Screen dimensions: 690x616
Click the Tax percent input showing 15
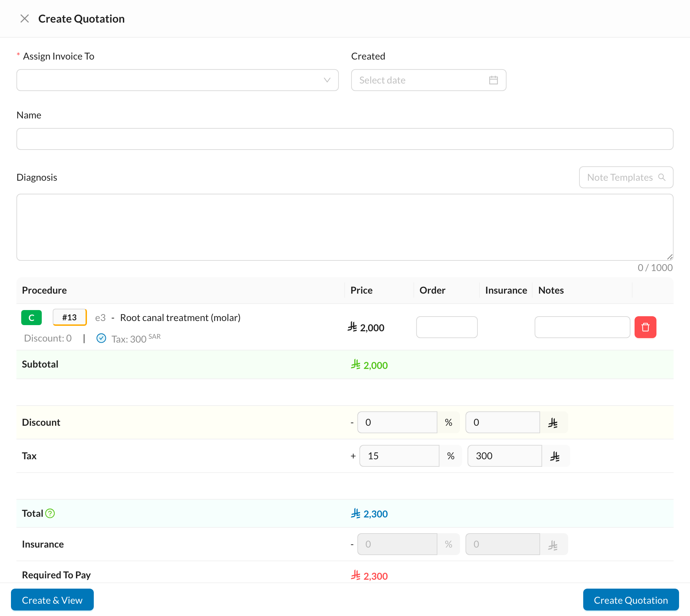[399, 456]
